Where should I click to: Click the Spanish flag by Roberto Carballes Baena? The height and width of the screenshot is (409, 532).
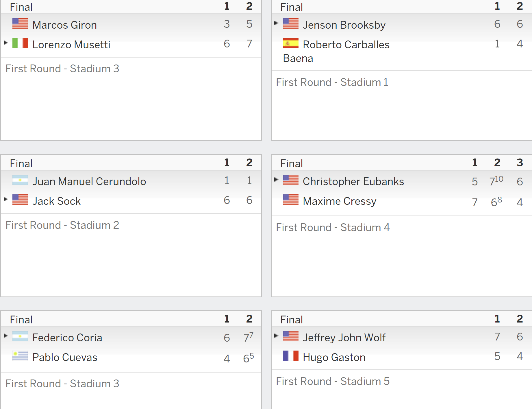point(291,43)
